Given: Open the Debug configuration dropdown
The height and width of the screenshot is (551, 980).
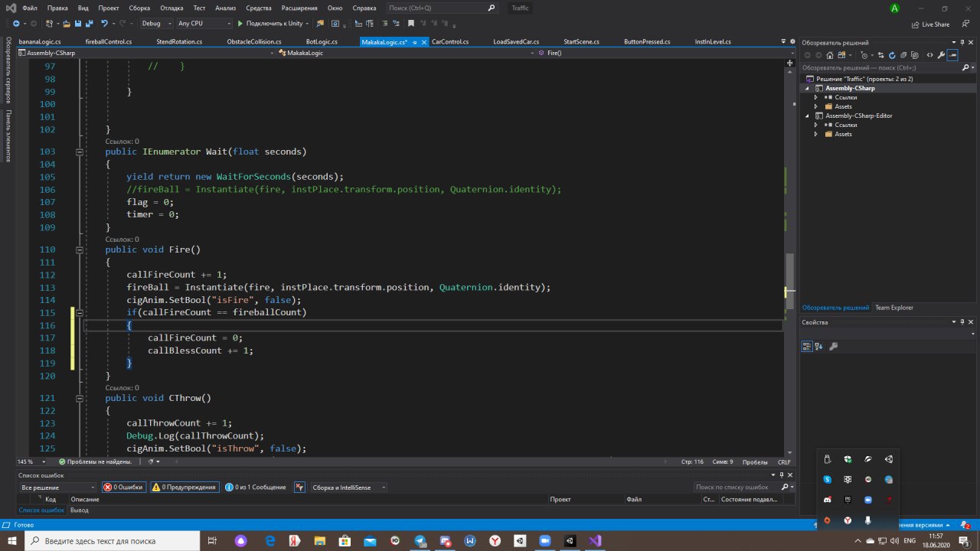Looking at the screenshot, I should [x=157, y=24].
